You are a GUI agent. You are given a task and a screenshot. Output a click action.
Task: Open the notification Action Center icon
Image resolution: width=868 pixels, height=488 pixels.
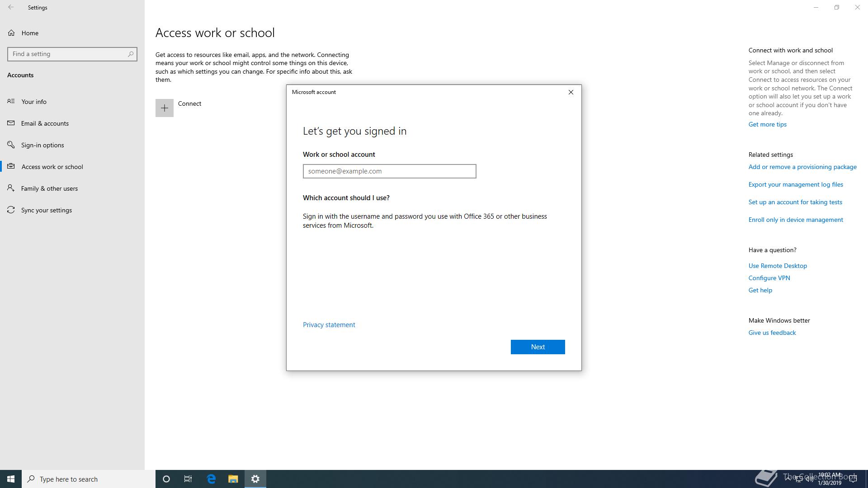pos(853,479)
